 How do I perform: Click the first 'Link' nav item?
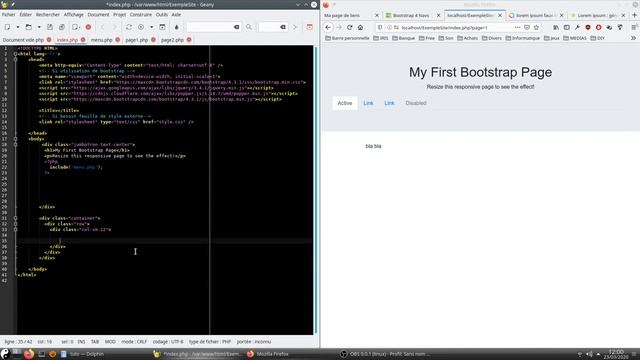point(368,103)
